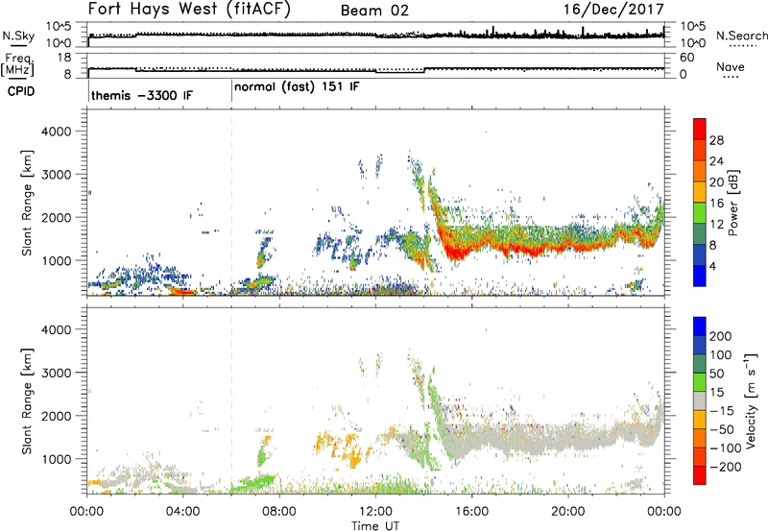
Task: Click the '4000' tick on velocity panel
Action: pyautogui.click(x=56, y=329)
